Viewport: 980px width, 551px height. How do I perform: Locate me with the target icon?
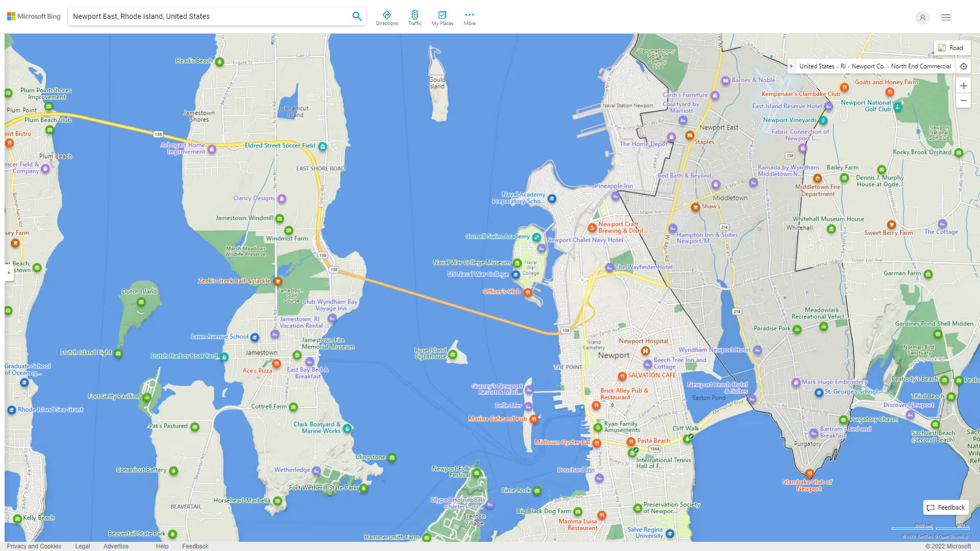[x=963, y=66]
